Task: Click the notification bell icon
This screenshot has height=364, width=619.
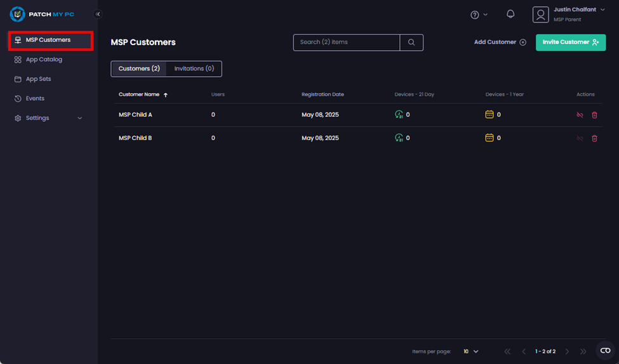Action: (510, 15)
